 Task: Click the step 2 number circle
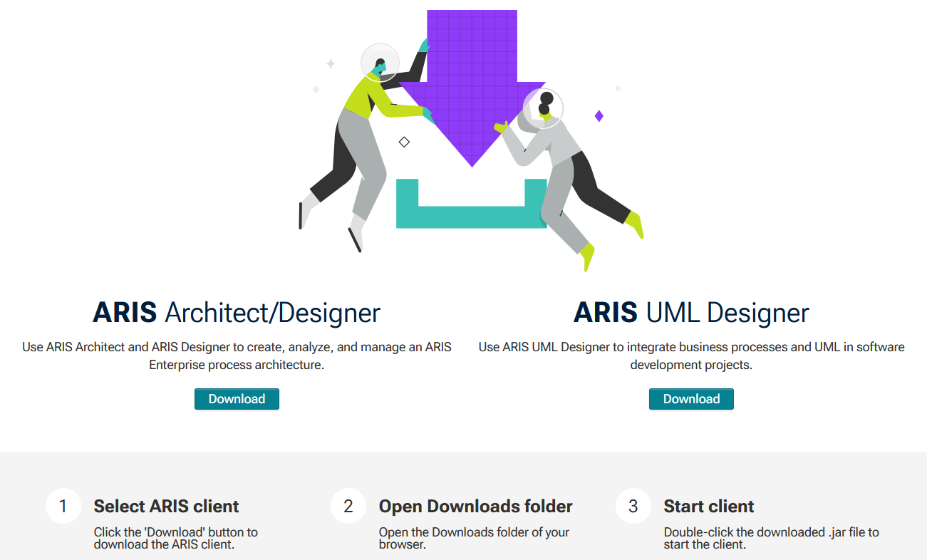click(x=348, y=506)
